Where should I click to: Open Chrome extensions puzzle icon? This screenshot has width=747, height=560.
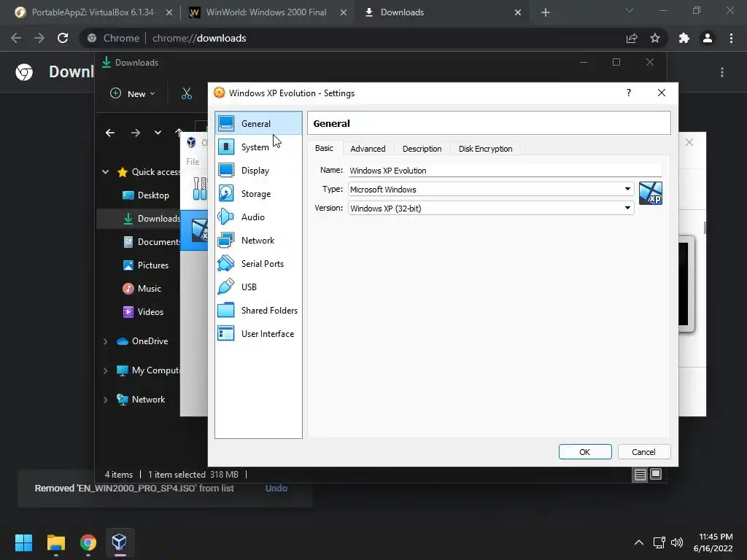pos(684,38)
